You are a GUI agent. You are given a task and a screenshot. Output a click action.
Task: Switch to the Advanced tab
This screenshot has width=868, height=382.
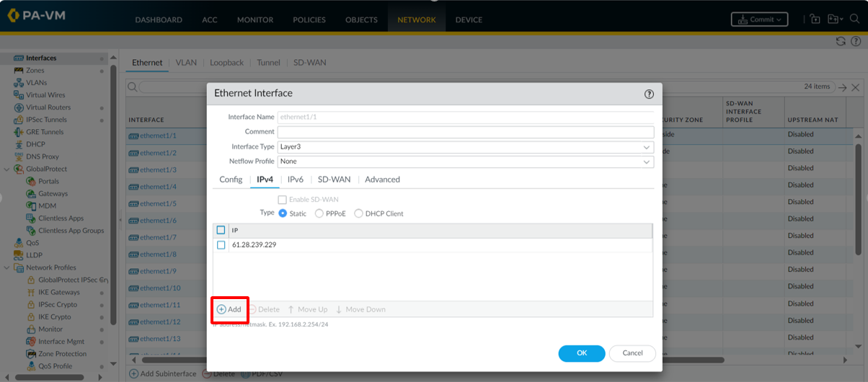tap(382, 179)
